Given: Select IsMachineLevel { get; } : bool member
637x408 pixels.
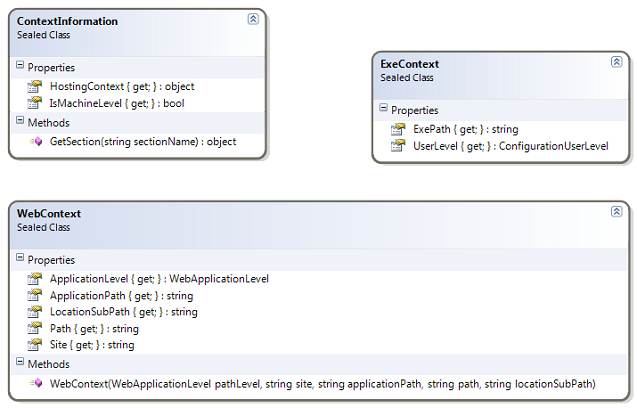Looking at the screenshot, I should (117, 103).
